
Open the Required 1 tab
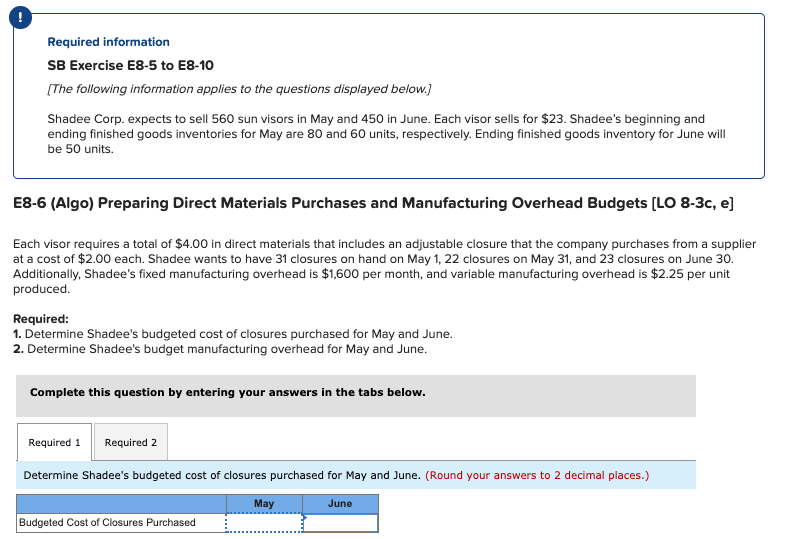pos(54,442)
